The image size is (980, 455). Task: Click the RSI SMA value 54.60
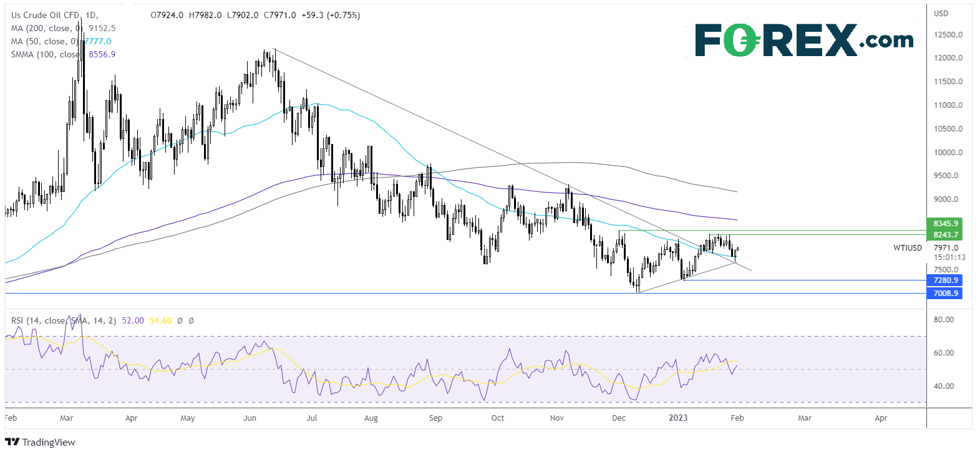click(x=160, y=320)
